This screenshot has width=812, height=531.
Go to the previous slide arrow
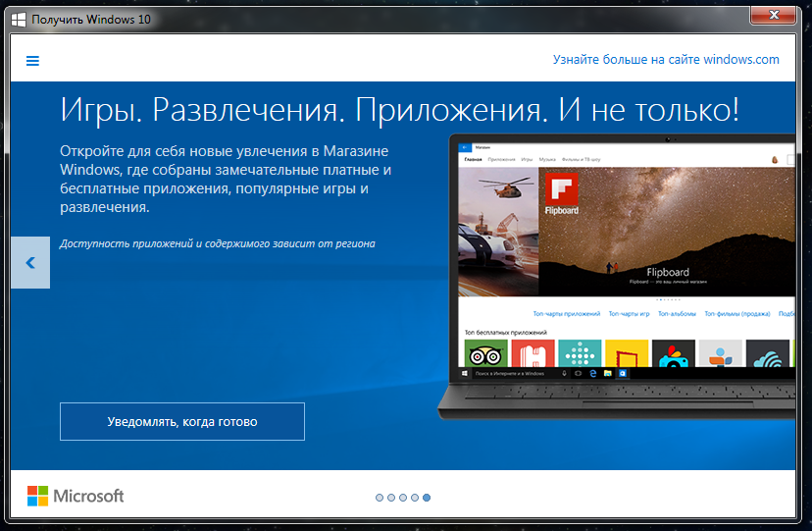30,263
